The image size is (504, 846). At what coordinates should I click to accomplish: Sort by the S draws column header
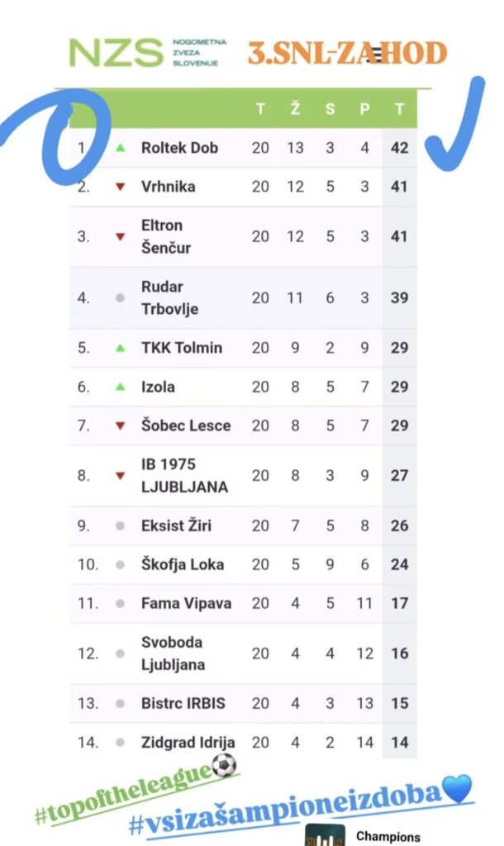tap(330, 109)
